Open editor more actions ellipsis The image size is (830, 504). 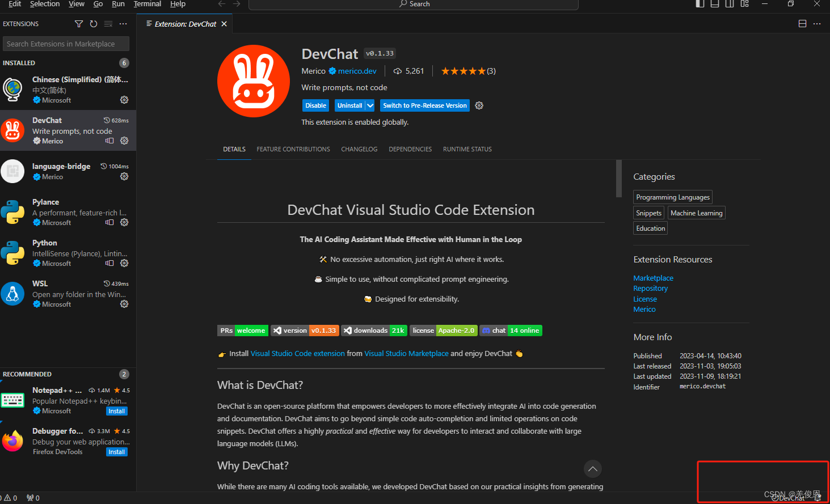(x=817, y=24)
